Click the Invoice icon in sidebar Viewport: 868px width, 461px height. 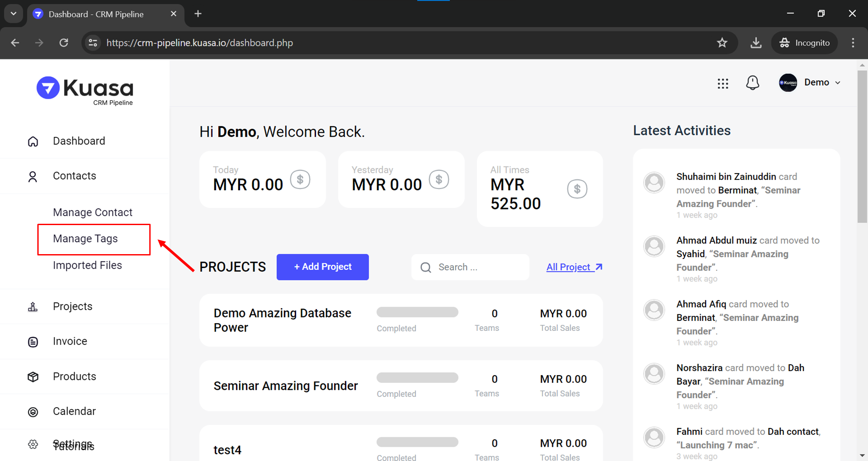pyautogui.click(x=33, y=342)
